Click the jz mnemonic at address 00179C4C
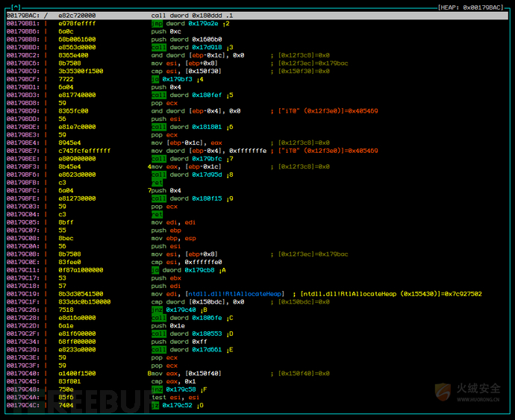This screenshot has width=515, height=420. [x=155, y=406]
